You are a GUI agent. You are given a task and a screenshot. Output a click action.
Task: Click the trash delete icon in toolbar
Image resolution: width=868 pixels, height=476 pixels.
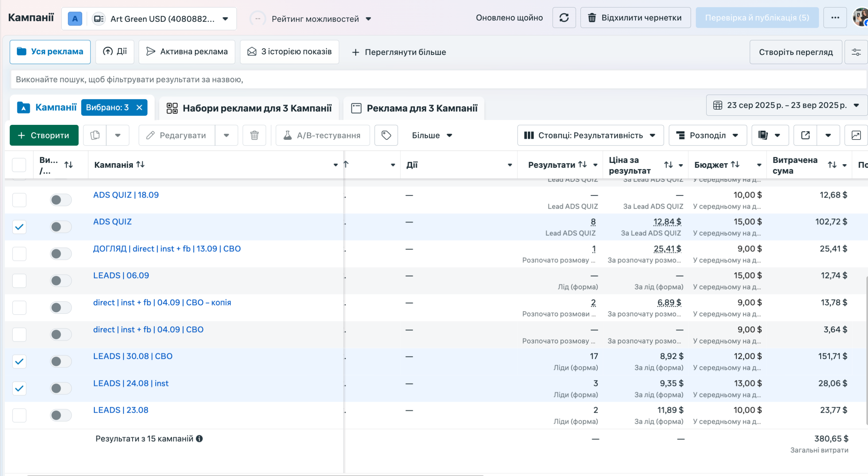[254, 135]
